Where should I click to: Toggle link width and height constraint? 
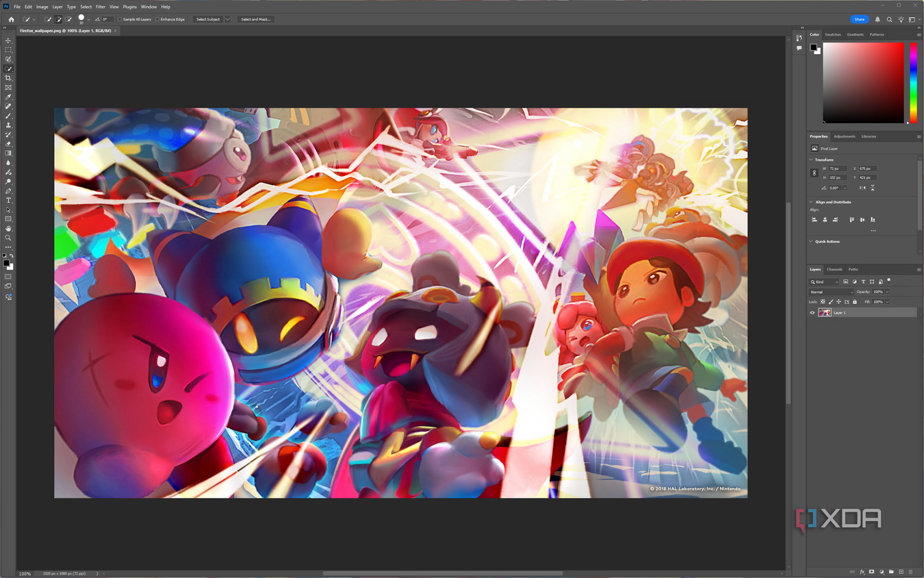coord(814,173)
